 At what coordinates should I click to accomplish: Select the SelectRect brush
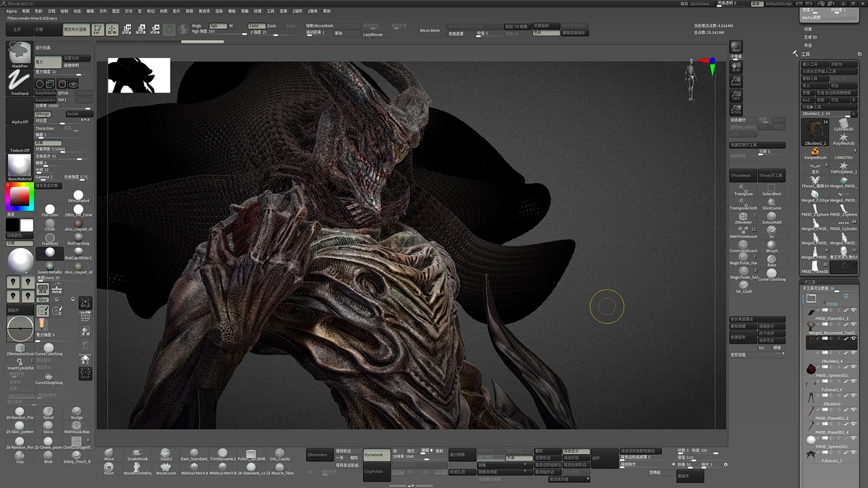coord(772,189)
